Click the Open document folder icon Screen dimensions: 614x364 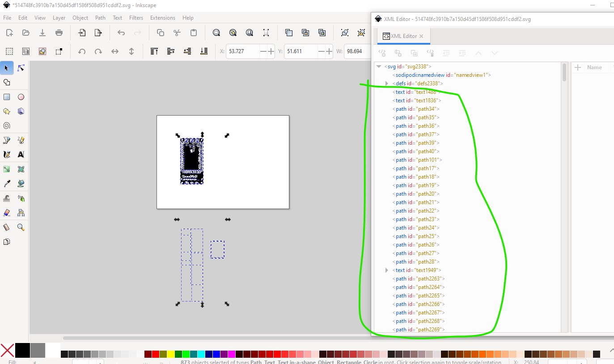(x=26, y=33)
